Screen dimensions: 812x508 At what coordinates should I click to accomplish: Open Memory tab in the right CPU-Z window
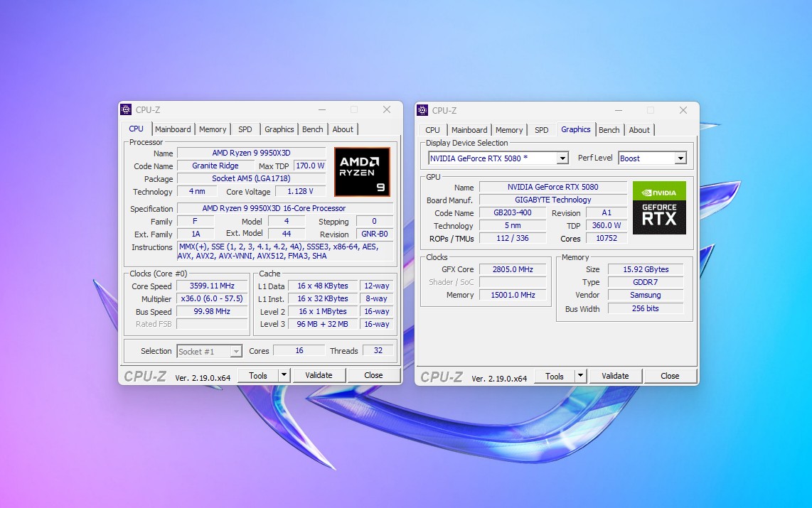[x=509, y=130]
